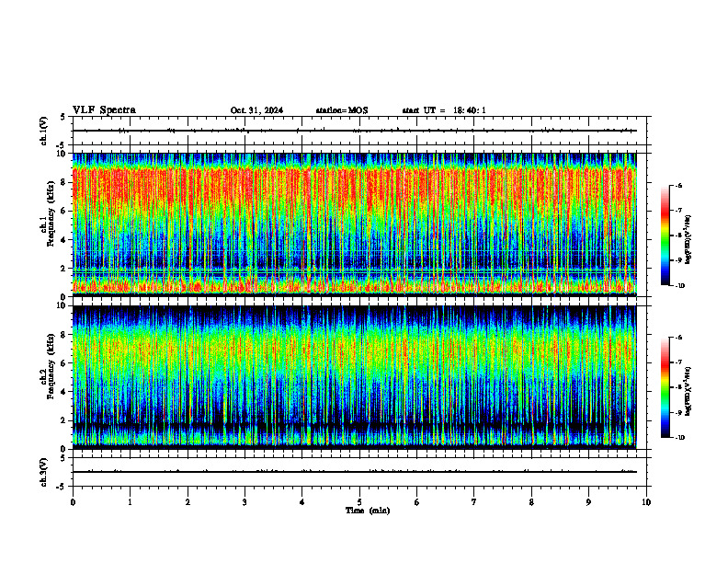Click the ch.3(V) waveform axis label
The height and width of the screenshot is (563, 728).
[x=44, y=472]
